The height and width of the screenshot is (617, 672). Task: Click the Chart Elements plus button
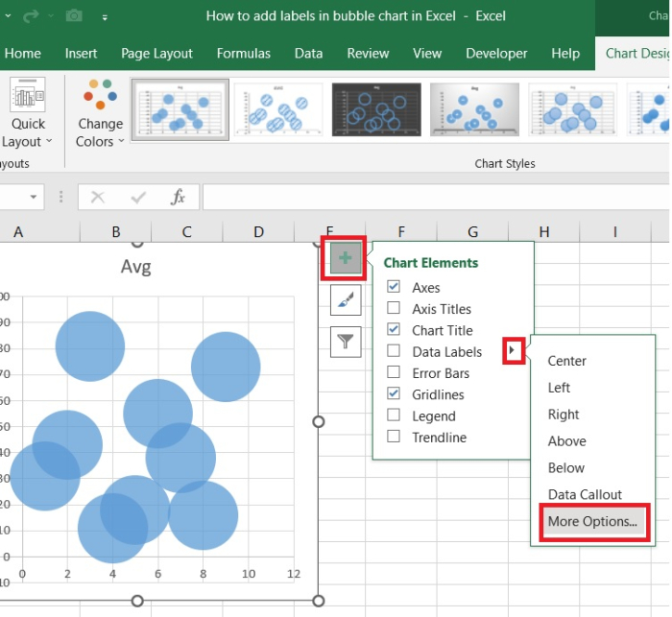[345, 258]
